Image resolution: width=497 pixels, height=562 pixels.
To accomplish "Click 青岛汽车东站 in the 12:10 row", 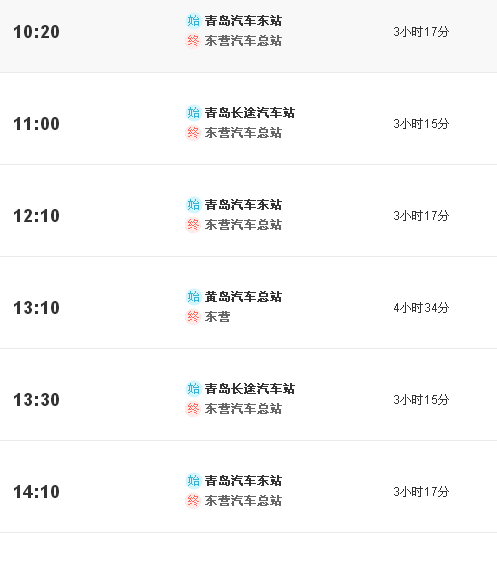I will (x=243, y=205).
